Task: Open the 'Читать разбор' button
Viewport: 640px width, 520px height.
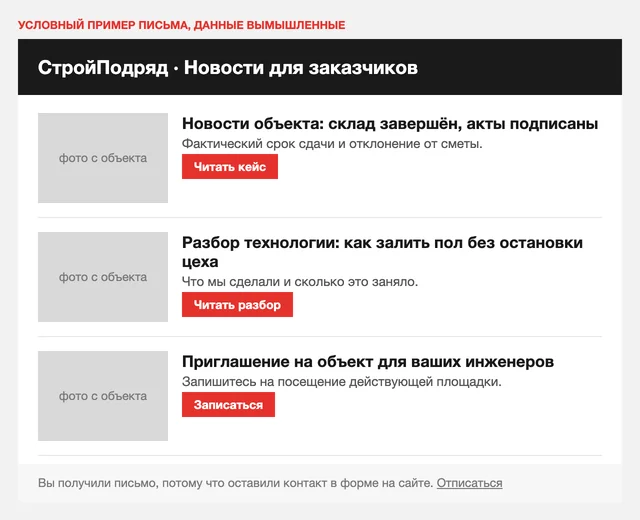Action: pyautogui.click(x=237, y=304)
